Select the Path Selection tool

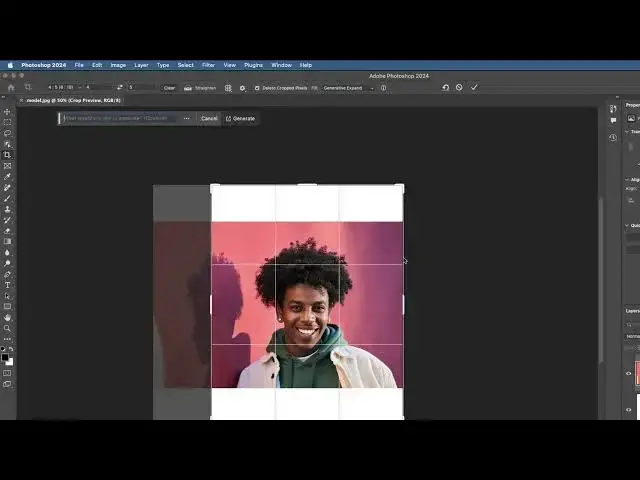click(x=7, y=296)
